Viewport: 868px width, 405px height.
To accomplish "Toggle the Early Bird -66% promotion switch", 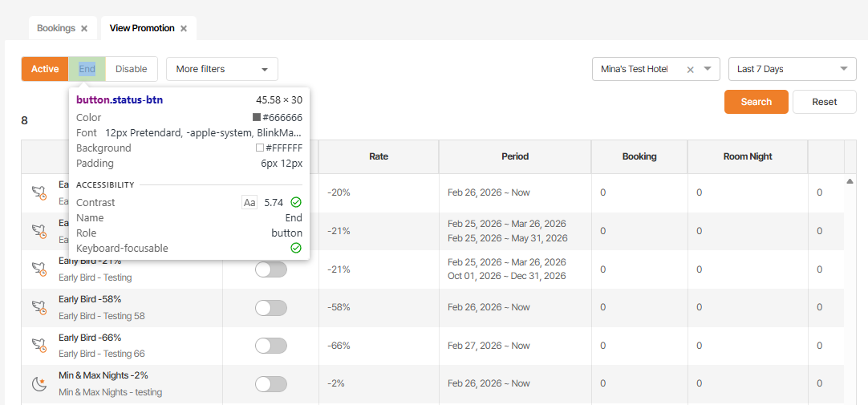I will [x=270, y=346].
